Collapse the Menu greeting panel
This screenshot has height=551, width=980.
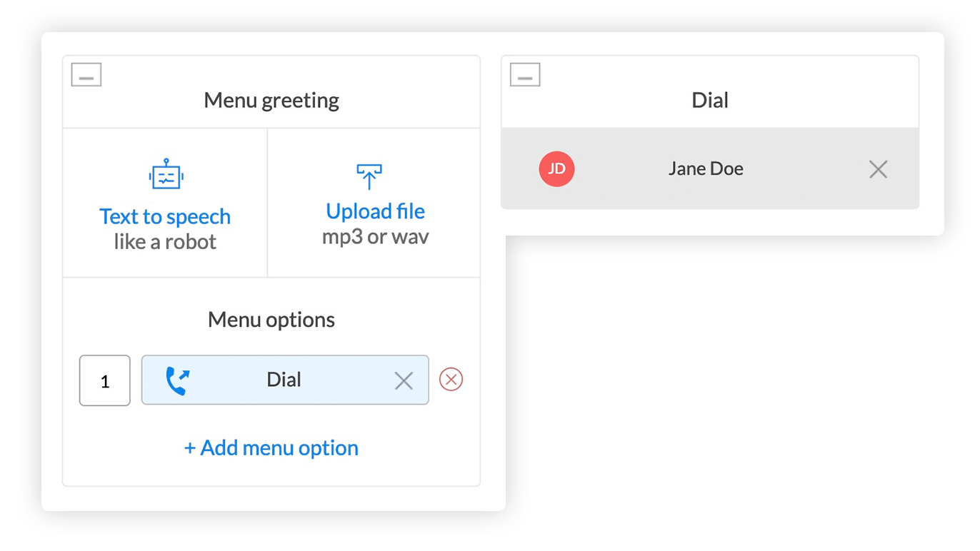coord(86,75)
